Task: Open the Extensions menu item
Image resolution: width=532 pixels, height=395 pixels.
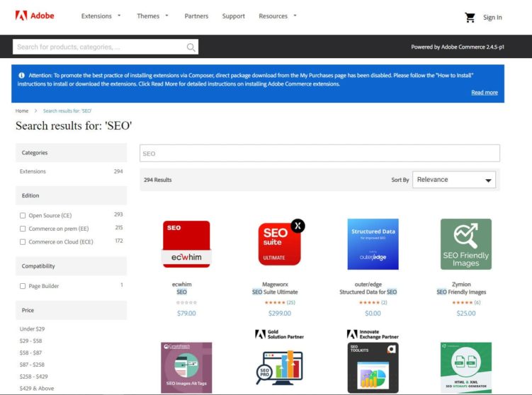Action: point(96,16)
